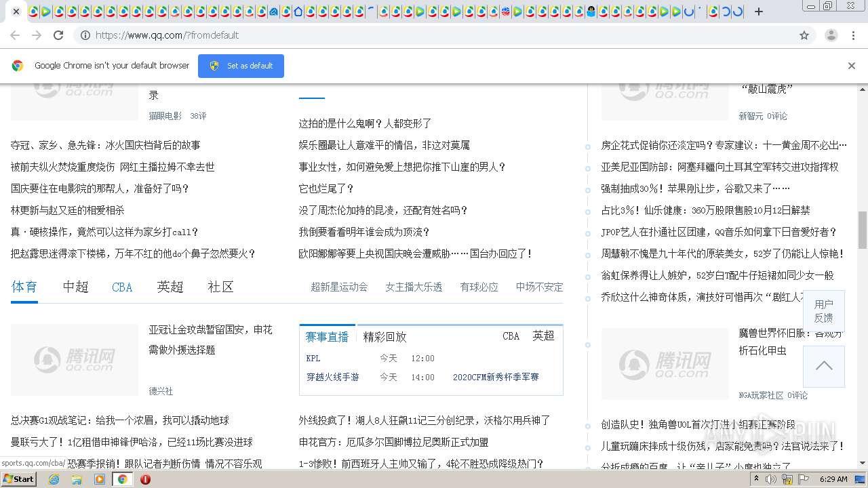Read 我倒要看看明年谁会成为顶流 article
This screenshot has width=868, height=488.
pos(365,232)
